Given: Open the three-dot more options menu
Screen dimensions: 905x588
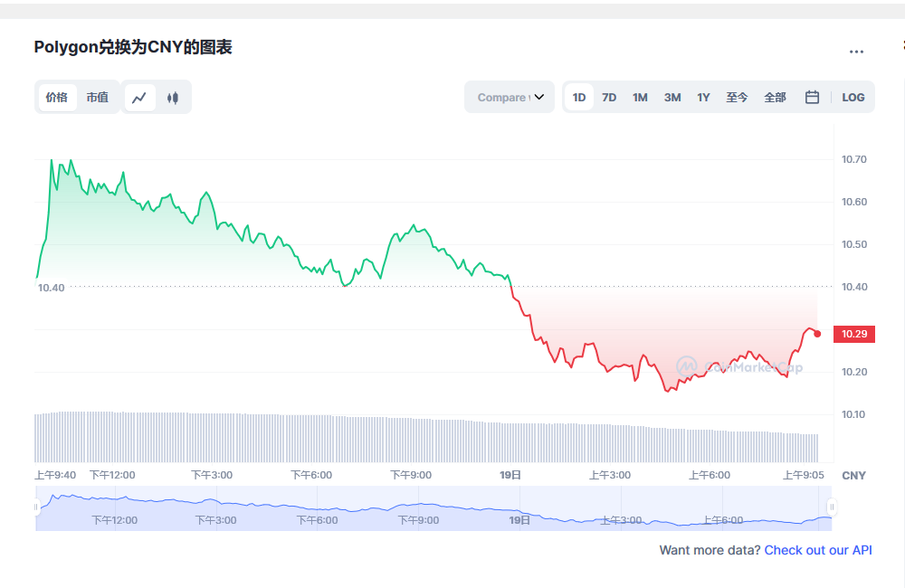Looking at the screenshot, I should tap(856, 52).
